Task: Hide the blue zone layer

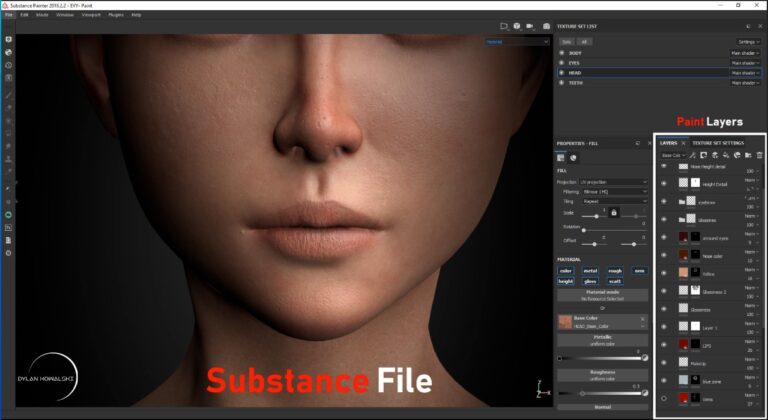Action: coord(664,381)
